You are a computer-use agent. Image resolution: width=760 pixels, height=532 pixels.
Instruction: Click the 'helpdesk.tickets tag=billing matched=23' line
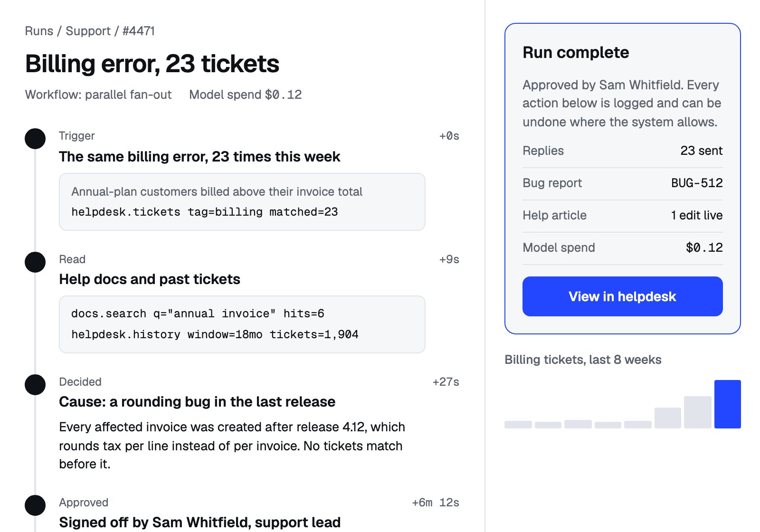click(x=205, y=212)
